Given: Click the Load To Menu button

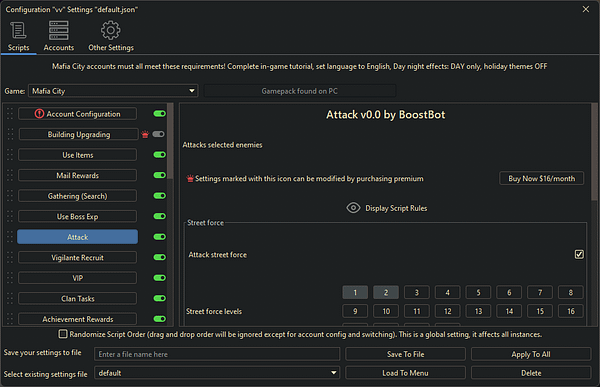Looking at the screenshot, I should 406,373.
